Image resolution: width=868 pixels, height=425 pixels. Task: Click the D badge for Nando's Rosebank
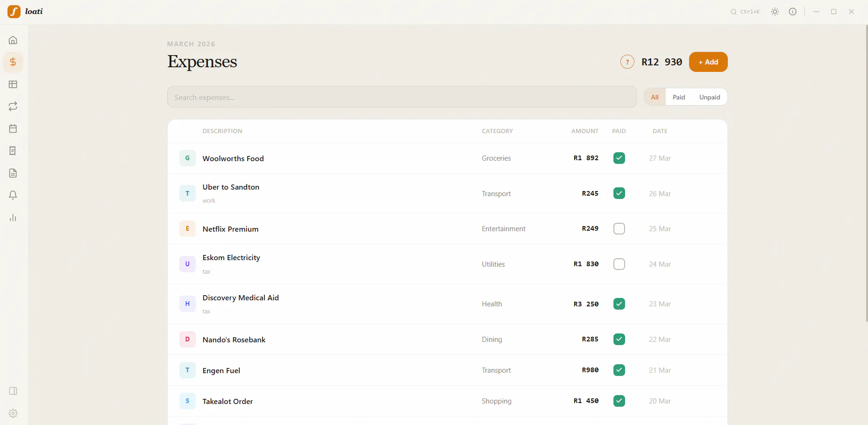click(187, 340)
